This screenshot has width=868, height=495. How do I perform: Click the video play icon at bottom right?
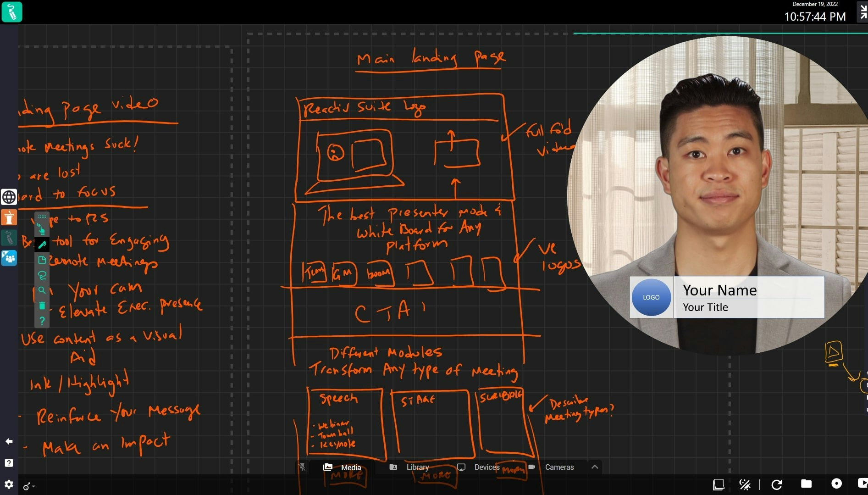pos(862,484)
